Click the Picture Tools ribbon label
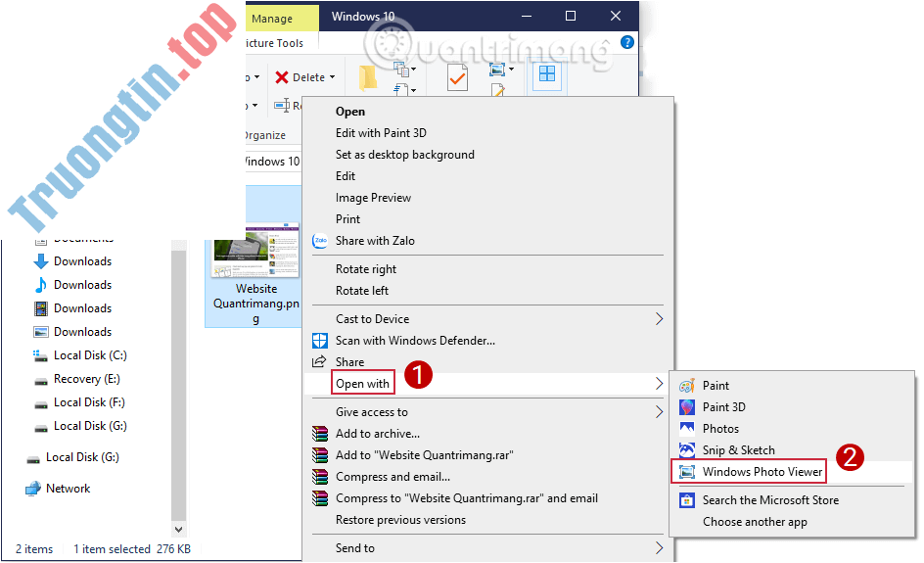Image resolution: width=924 pixels, height=563 pixels. click(275, 43)
